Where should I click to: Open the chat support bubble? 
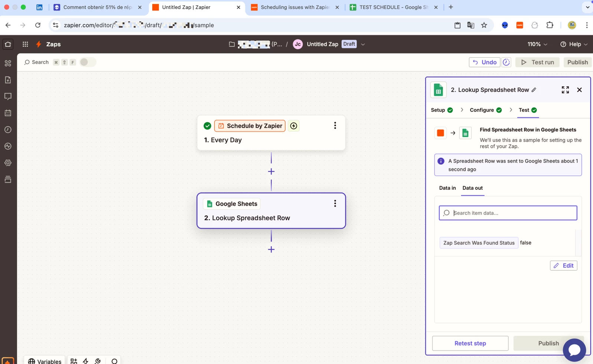[574, 350]
